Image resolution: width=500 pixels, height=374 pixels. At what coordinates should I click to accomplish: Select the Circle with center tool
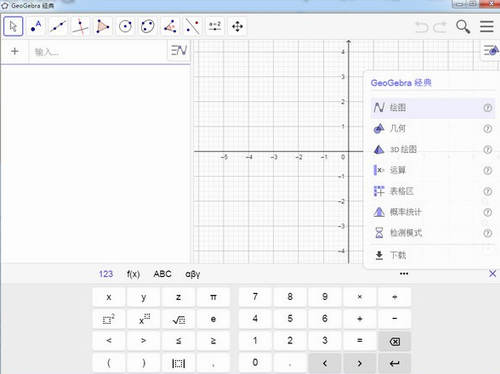tap(125, 26)
